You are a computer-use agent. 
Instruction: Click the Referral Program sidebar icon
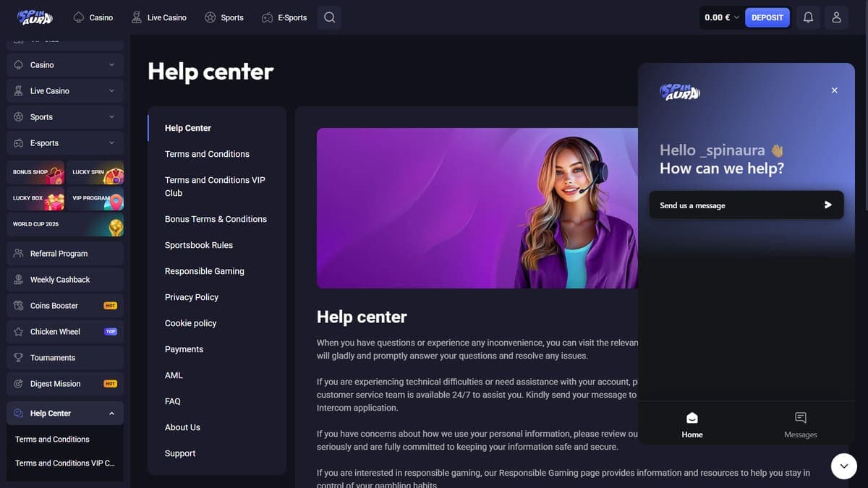pos(19,254)
